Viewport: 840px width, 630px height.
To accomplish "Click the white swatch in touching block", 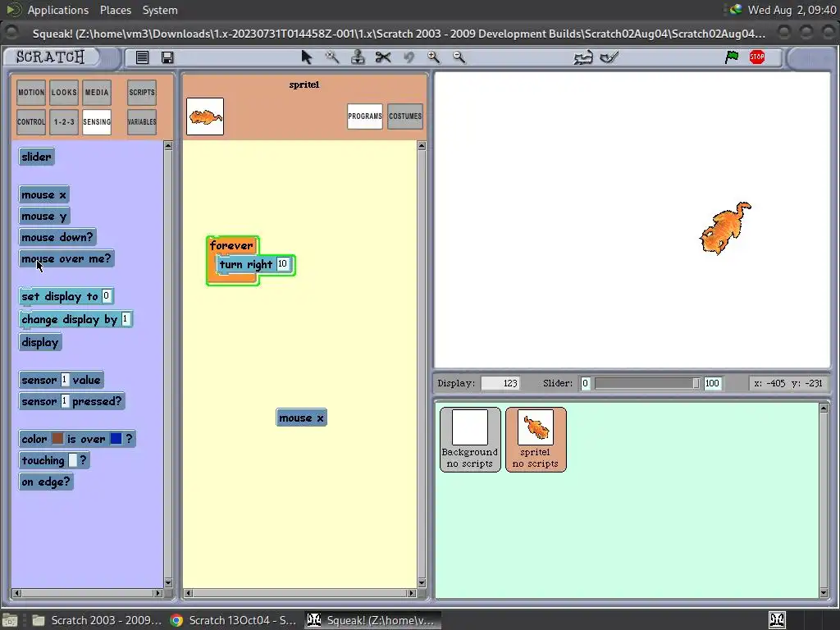I will coord(73,459).
